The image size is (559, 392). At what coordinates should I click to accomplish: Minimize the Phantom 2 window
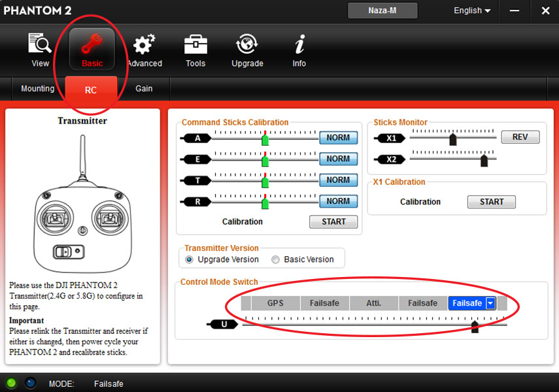[x=515, y=10]
